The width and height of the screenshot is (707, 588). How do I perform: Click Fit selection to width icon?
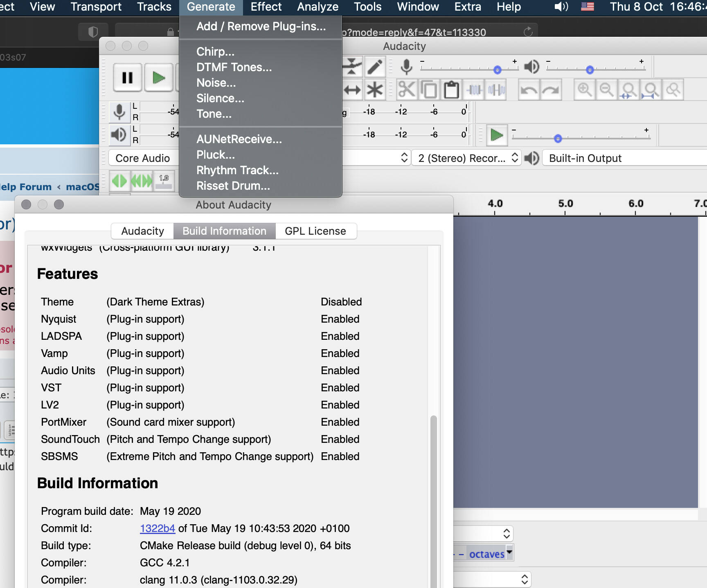628,90
